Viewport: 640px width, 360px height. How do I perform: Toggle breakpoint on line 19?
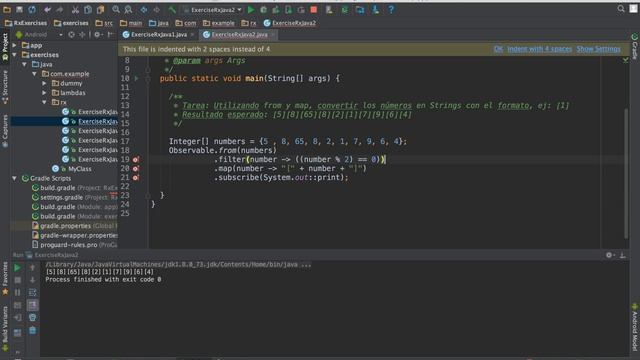[x=136, y=160]
